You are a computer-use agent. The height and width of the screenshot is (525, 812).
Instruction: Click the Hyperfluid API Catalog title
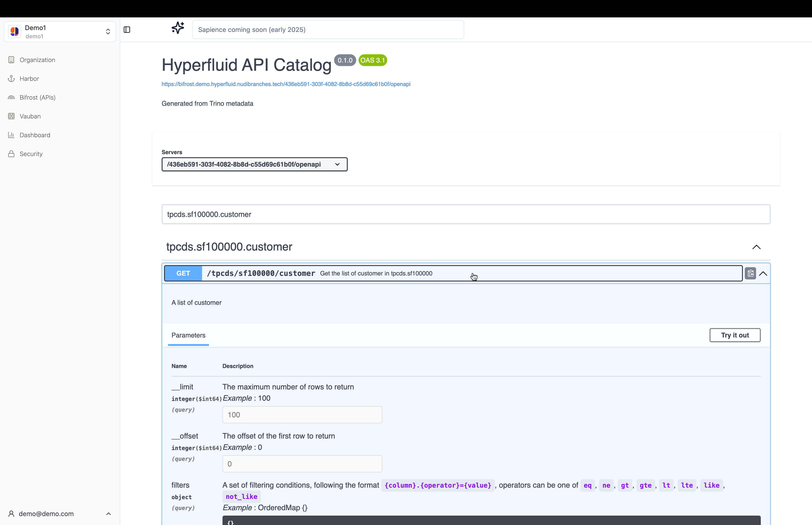[246, 65]
